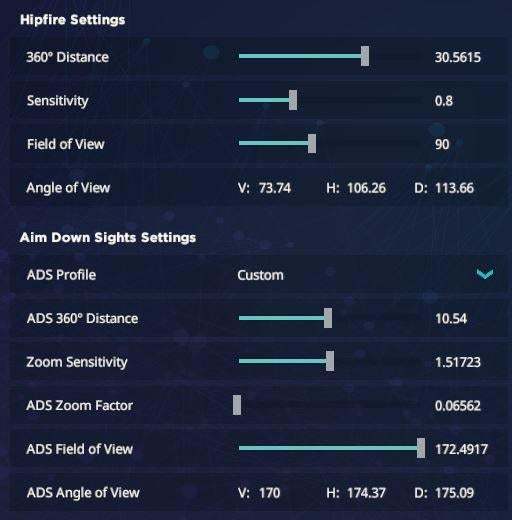Click the 360° Distance value 30.5615

458,57
